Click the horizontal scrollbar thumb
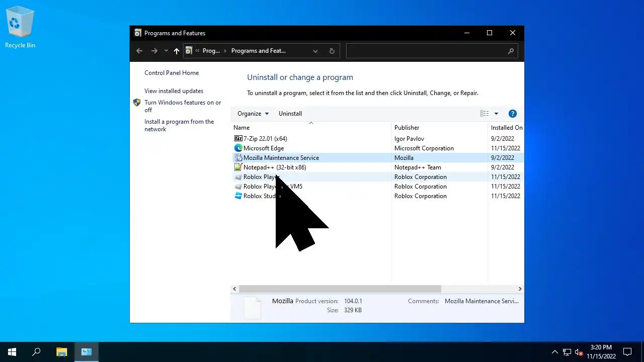 tap(340, 289)
